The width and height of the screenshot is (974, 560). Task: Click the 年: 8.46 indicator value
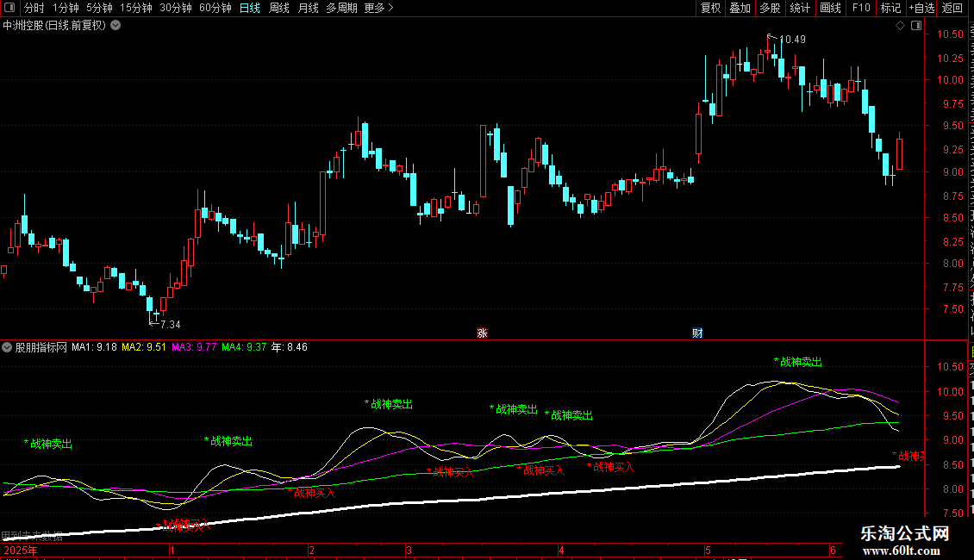[x=290, y=347]
